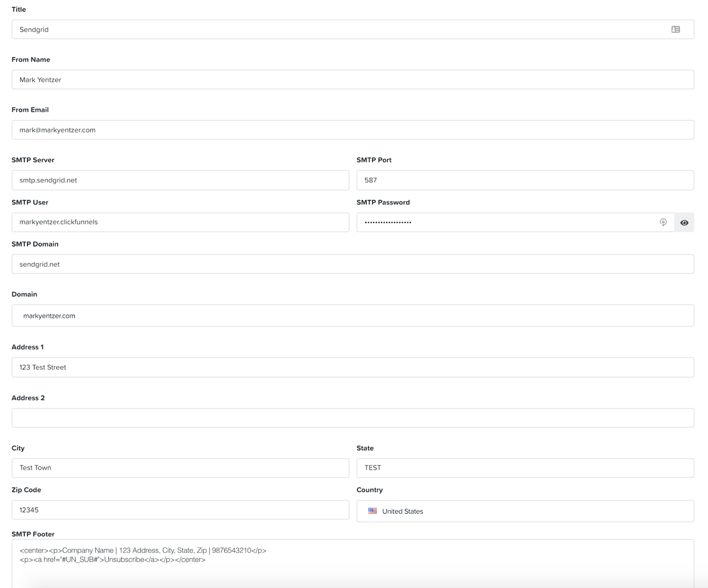The image size is (708, 588).
Task: Click the SMTP Password field
Action: [x=515, y=222]
